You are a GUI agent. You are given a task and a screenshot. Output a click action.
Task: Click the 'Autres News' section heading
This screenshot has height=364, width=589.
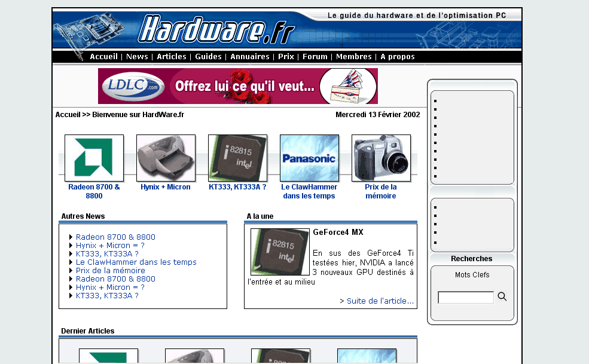click(x=83, y=216)
